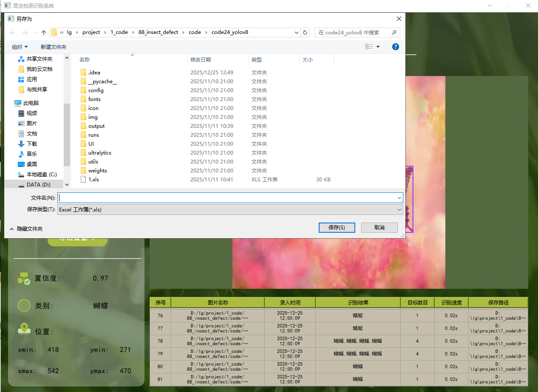Go back using the back arrow
Image resolution: width=538 pixels, height=392 pixels.
[13, 33]
